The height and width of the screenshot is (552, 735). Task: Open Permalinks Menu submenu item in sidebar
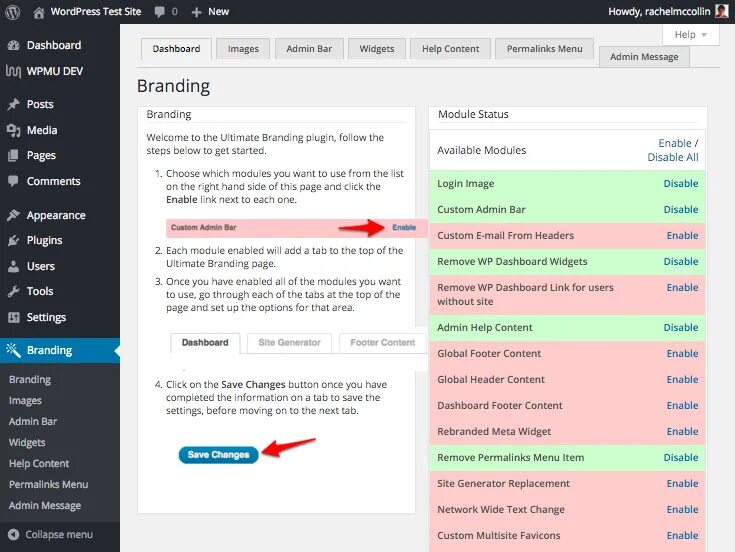pos(48,485)
